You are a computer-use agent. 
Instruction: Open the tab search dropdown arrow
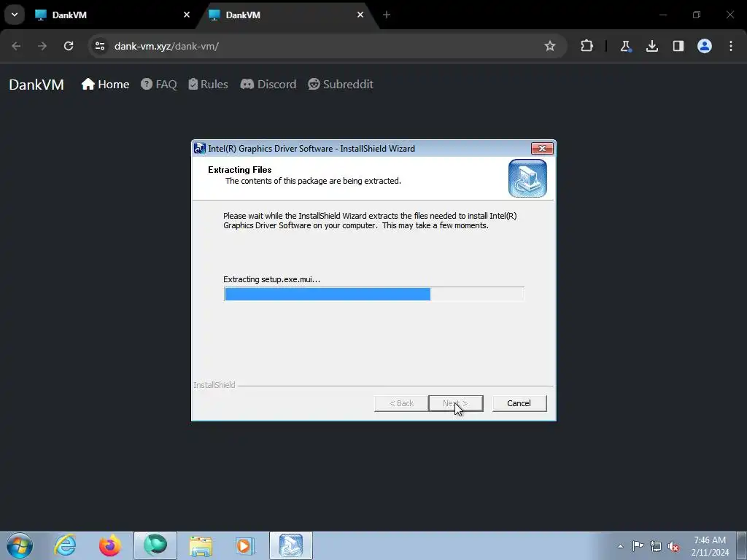15,15
